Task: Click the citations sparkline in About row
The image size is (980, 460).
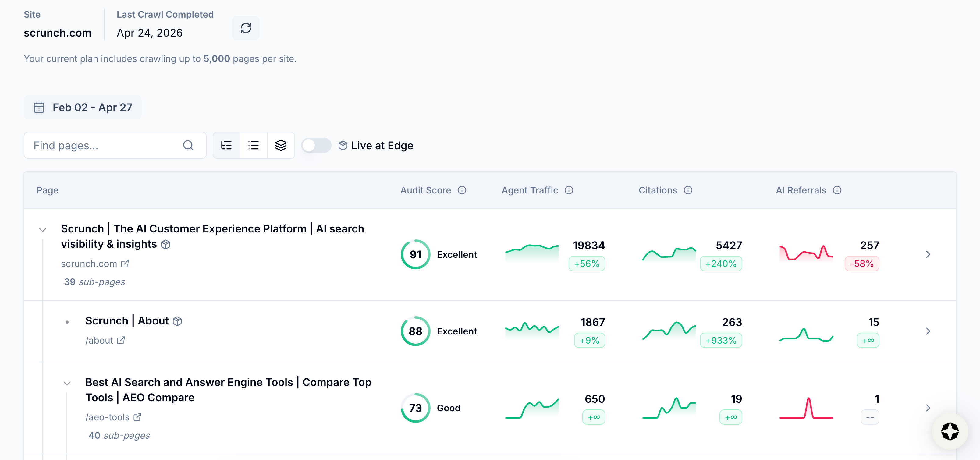Action: coord(669,330)
